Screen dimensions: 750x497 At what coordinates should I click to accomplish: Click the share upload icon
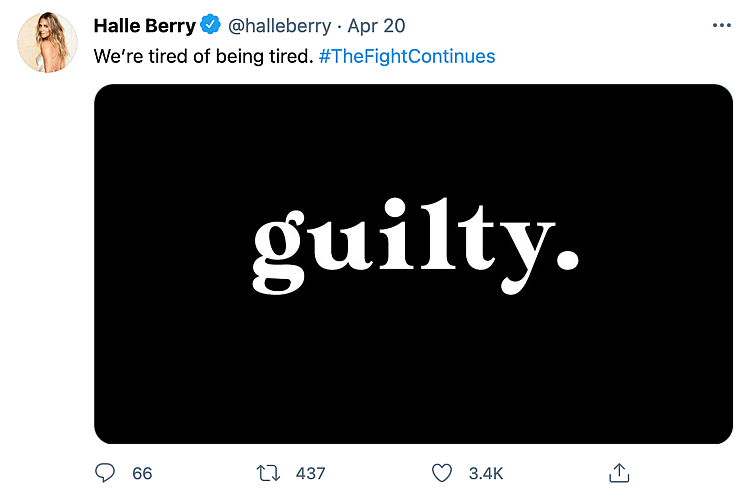618,472
